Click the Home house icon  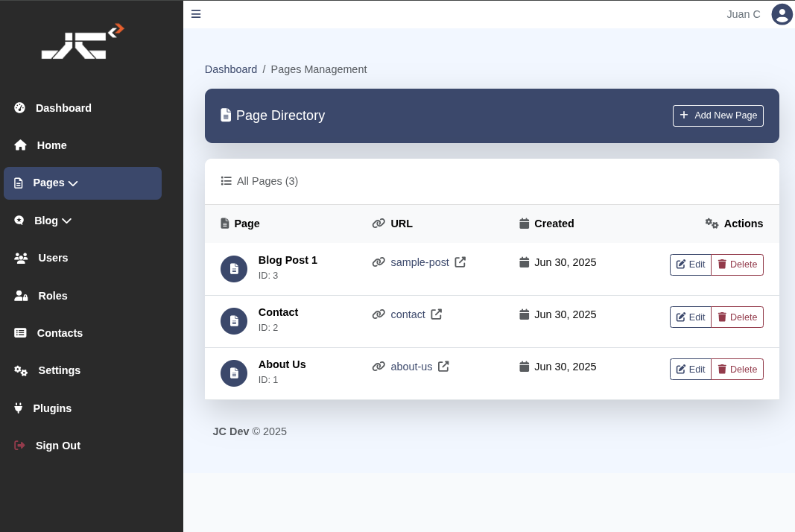point(20,145)
